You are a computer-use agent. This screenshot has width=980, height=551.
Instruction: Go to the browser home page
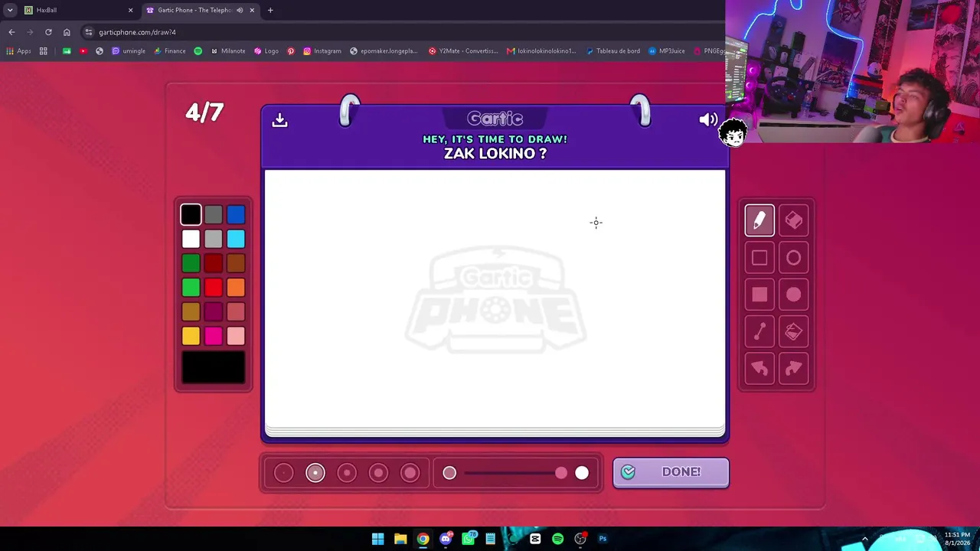pyautogui.click(x=67, y=32)
